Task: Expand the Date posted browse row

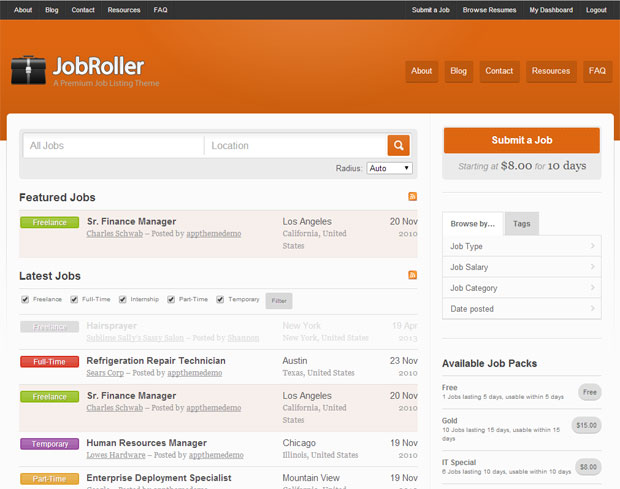Action: point(522,309)
